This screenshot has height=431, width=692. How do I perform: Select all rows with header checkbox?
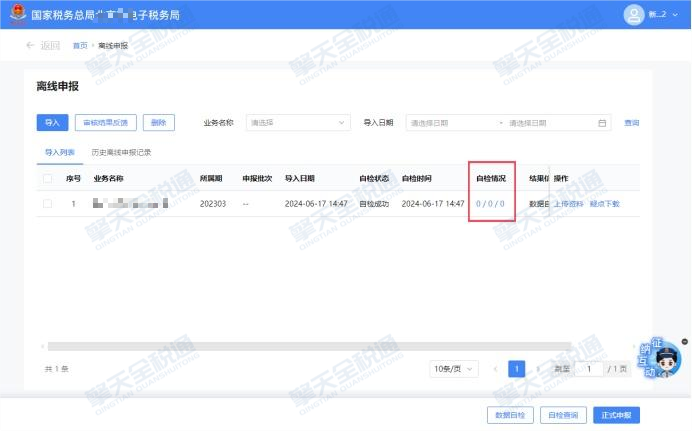pos(47,179)
